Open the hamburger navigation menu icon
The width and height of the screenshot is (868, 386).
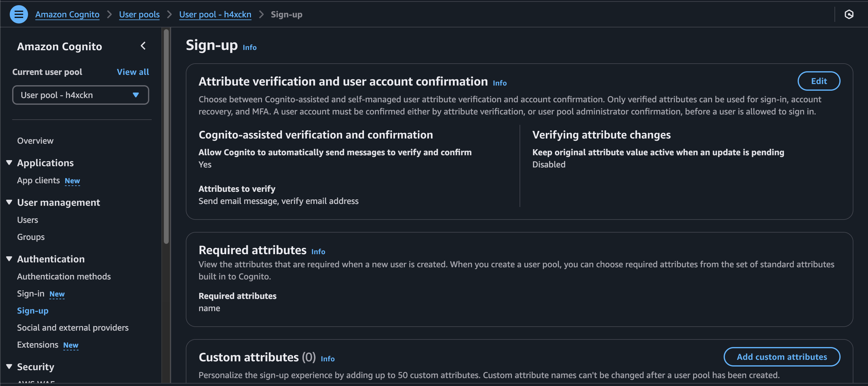[x=19, y=15]
